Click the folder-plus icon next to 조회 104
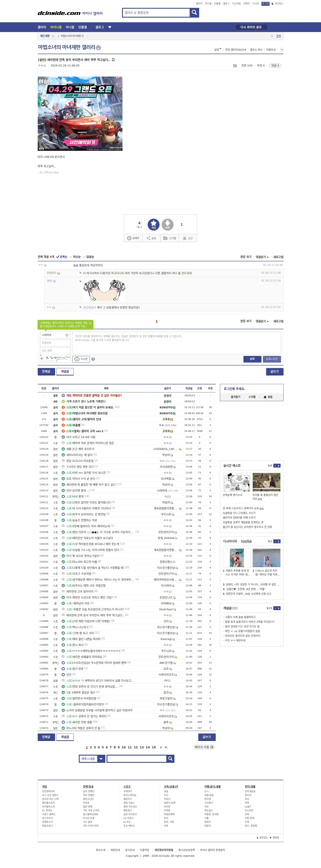 pos(235,66)
